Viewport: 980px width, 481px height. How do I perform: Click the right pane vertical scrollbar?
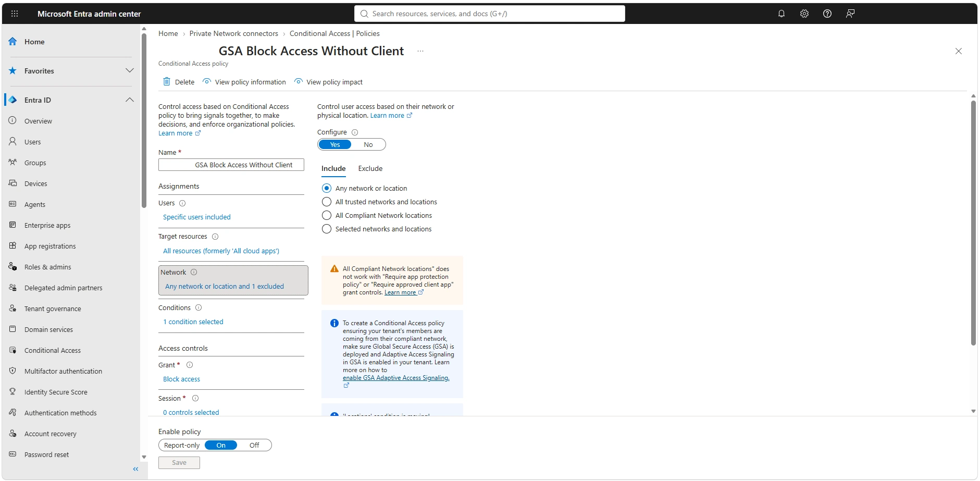point(973,223)
